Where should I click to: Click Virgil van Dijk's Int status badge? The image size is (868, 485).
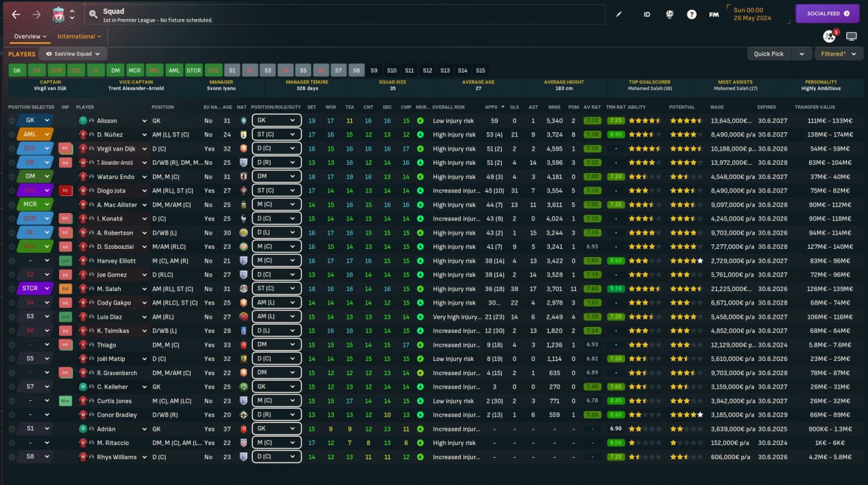click(x=65, y=149)
